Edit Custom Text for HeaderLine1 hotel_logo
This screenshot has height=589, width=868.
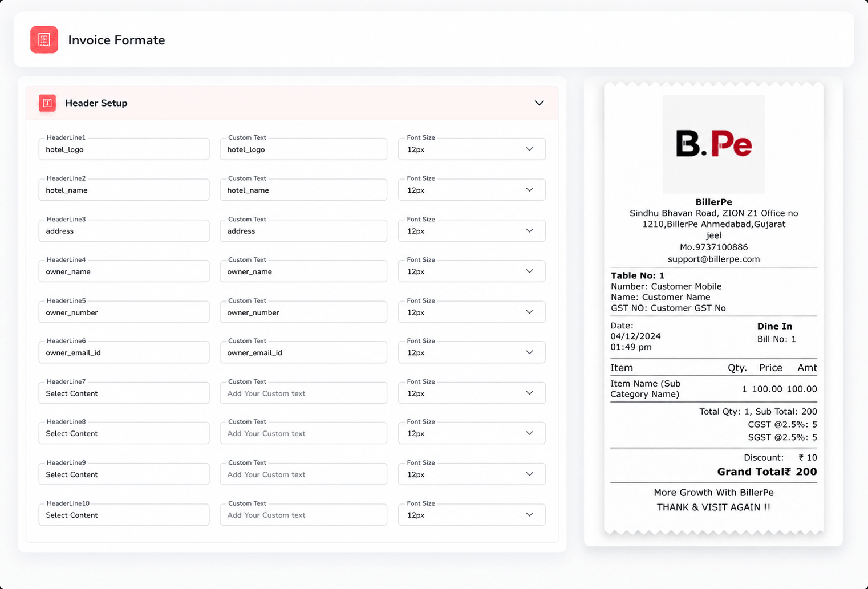click(x=303, y=149)
